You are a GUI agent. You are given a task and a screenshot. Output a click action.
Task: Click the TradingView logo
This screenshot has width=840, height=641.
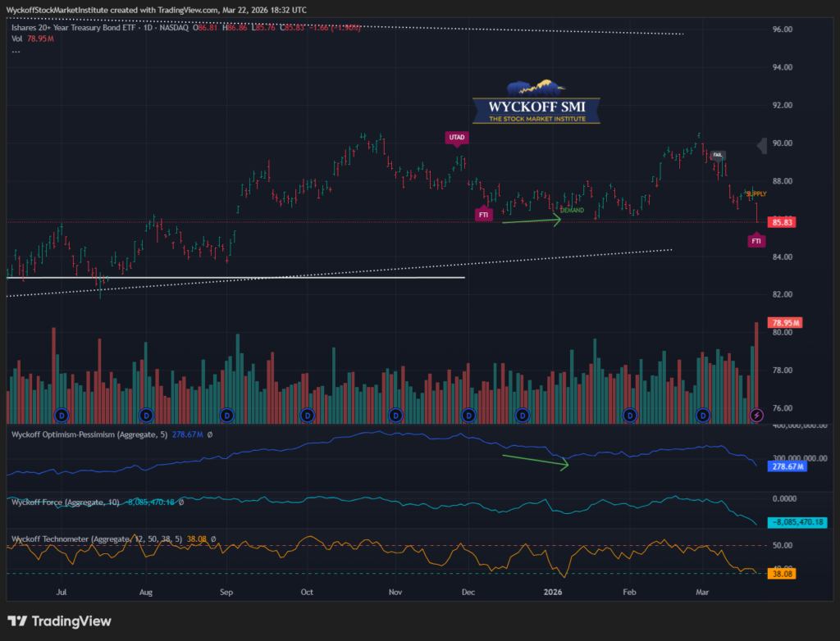(59, 621)
